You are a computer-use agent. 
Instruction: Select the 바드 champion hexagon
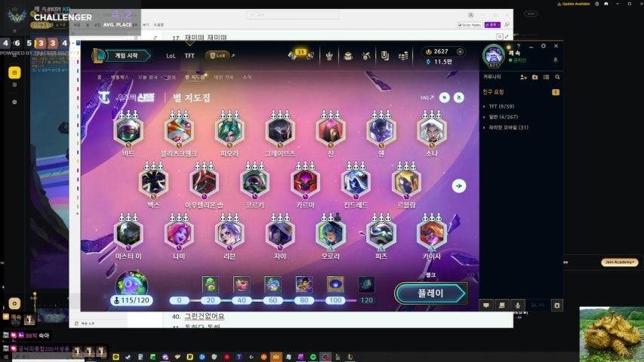coord(128,130)
